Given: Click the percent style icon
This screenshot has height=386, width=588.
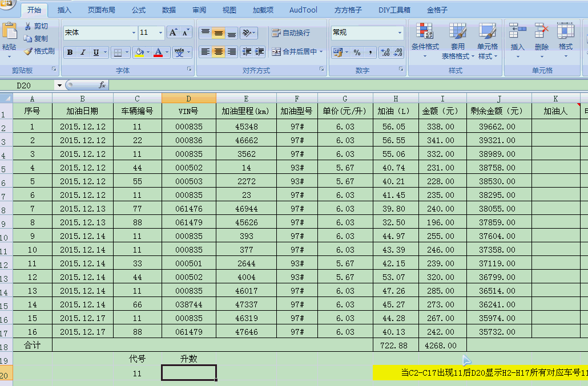Looking at the screenshot, I should coord(357,52).
